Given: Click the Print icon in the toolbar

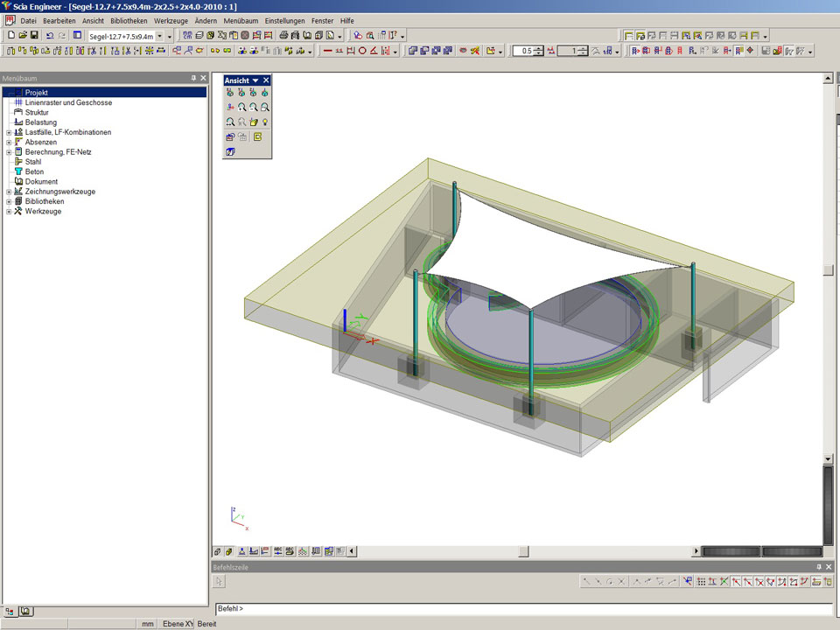Looking at the screenshot, I should coord(283,36).
